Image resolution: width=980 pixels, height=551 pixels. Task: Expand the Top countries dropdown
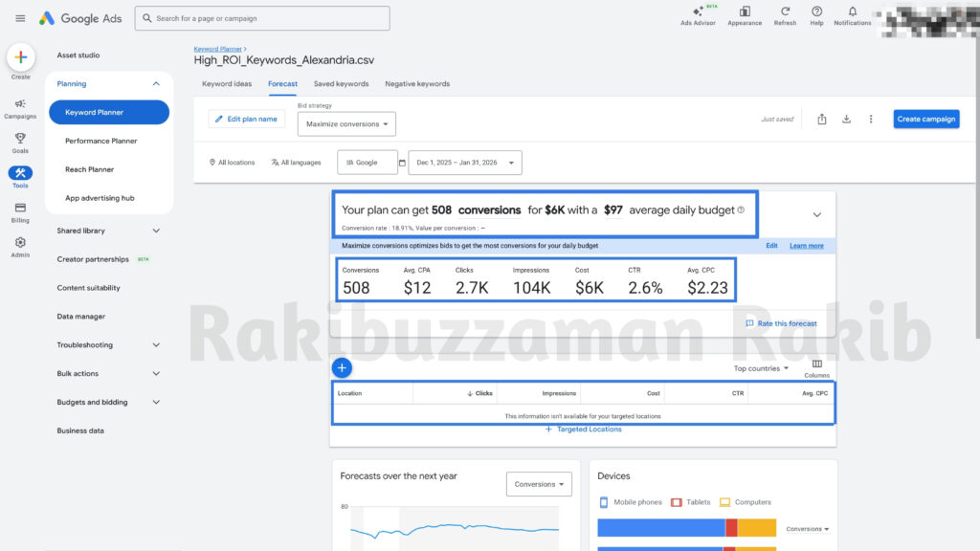tap(761, 368)
